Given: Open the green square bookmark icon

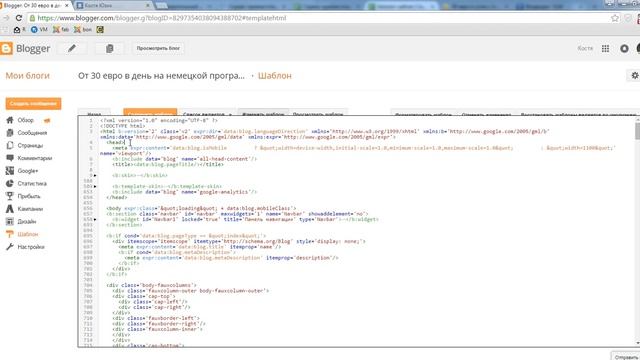Looking at the screenshot, I should 100,29.
